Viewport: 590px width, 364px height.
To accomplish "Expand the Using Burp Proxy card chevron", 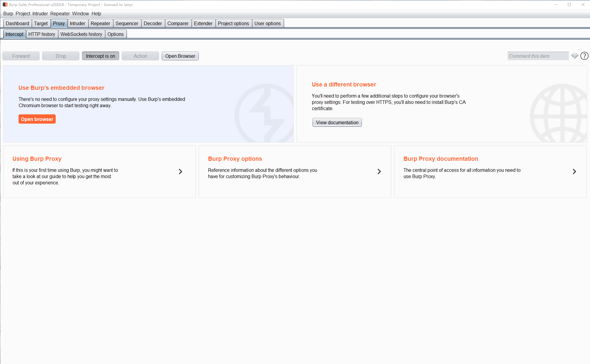I will [181, 172].
